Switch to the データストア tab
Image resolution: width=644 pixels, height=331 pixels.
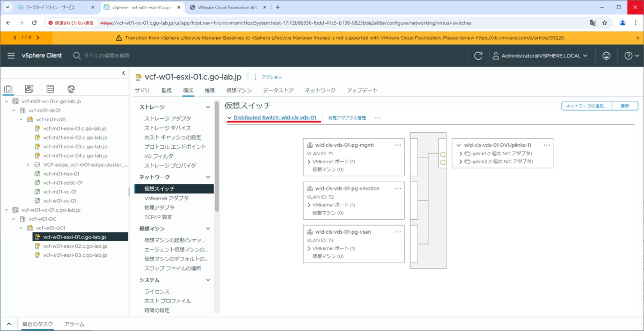(278, 90)
